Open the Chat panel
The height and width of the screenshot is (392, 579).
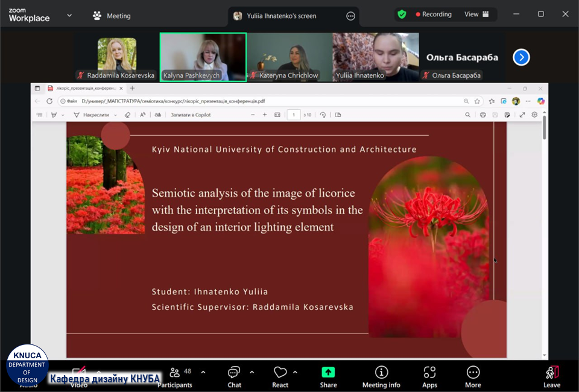234,373
